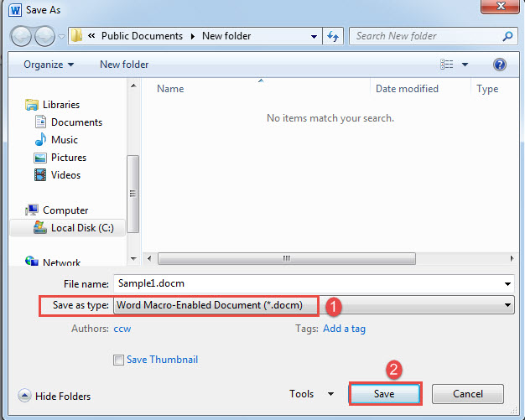Open the File name history dropdown arrow
The width and height of the screenshot is (525, 420).
(508, 283)
